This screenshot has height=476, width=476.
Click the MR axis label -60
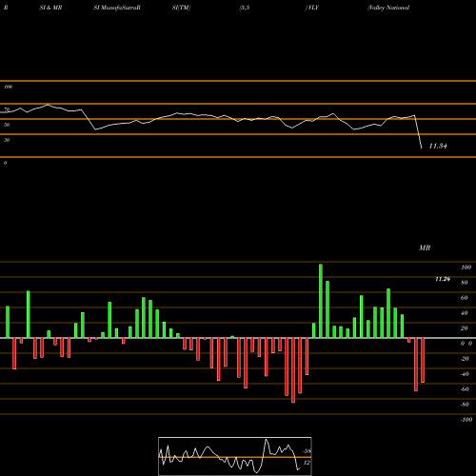pos(465,389)
